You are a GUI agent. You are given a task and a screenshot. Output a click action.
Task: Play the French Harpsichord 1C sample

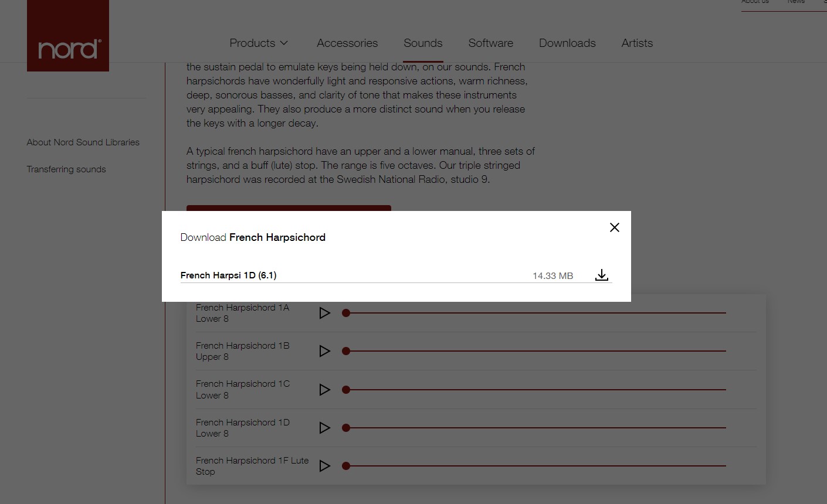pyautogui.click(x=324, y=390)
